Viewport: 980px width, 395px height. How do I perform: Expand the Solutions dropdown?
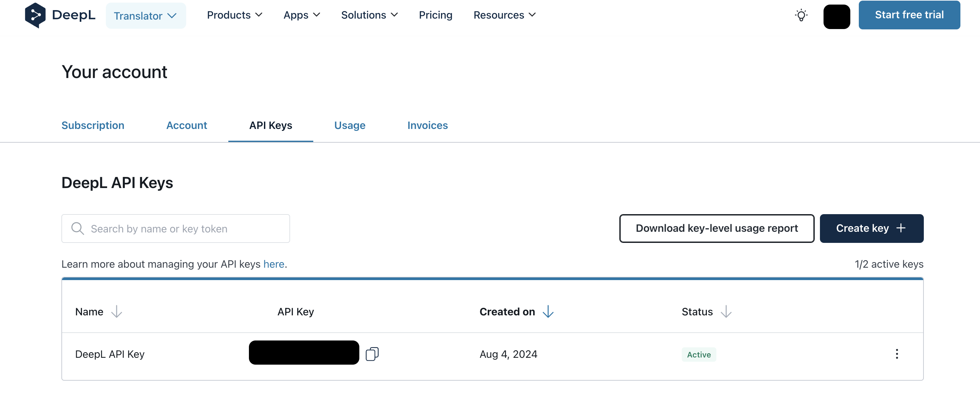pos(369,15)
